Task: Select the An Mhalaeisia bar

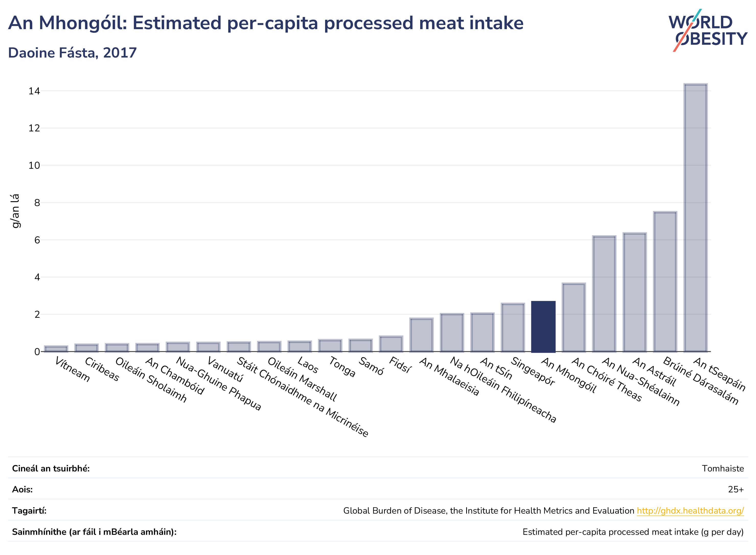Action: (421, 335)
